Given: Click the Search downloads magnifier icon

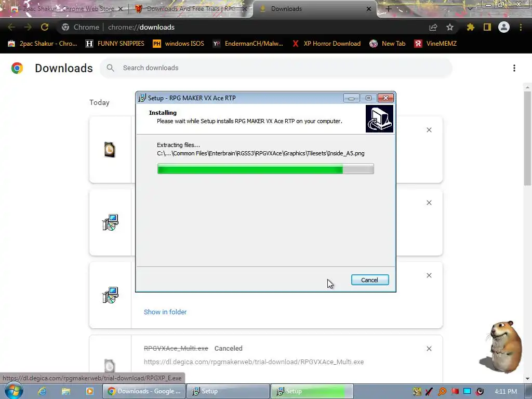Looking at the screenshot, I should pos(110,68).
